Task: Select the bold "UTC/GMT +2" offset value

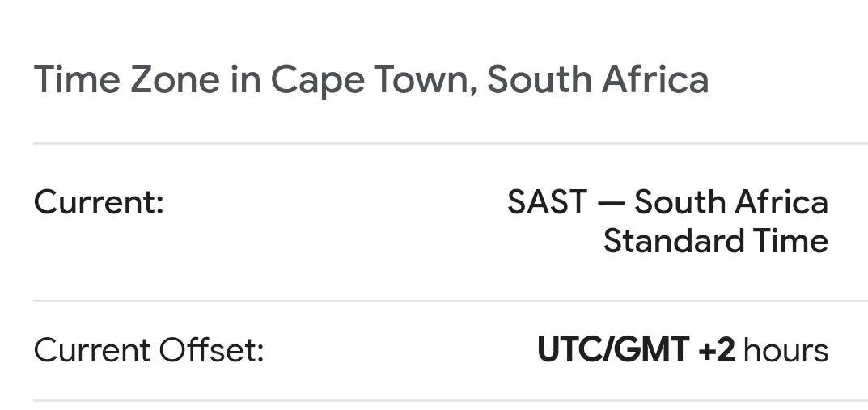Action: click(x=636, y=351)
